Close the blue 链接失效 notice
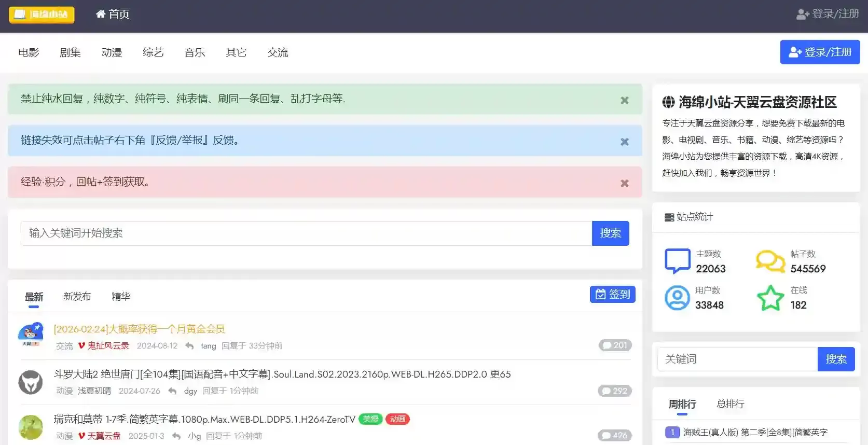 (625, 142)
